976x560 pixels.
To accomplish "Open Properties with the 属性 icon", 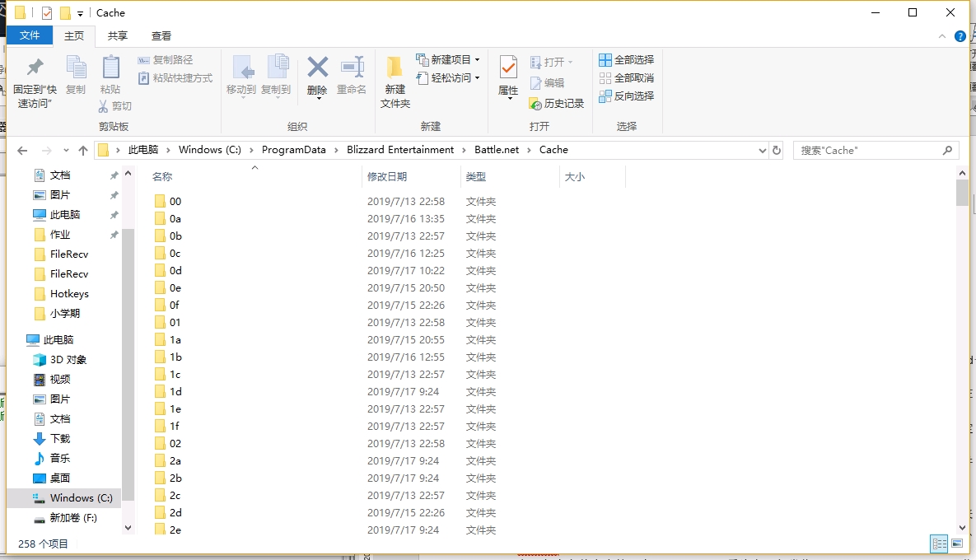I will tap(508, 68).
